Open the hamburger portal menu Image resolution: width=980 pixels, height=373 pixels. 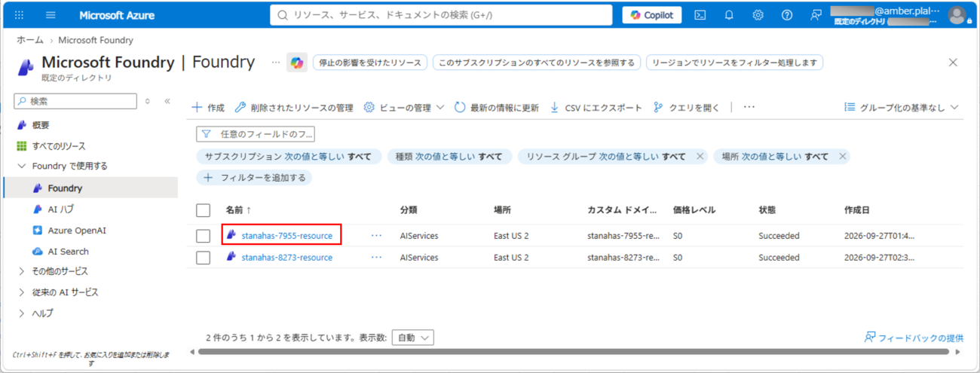tap(51, 15)
